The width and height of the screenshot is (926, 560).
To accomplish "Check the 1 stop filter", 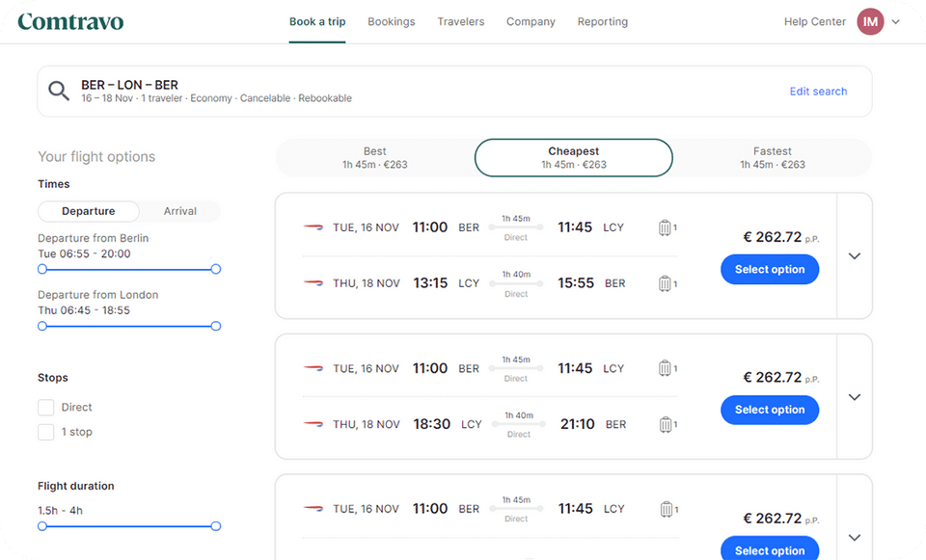I will click(x=45, y=433).
